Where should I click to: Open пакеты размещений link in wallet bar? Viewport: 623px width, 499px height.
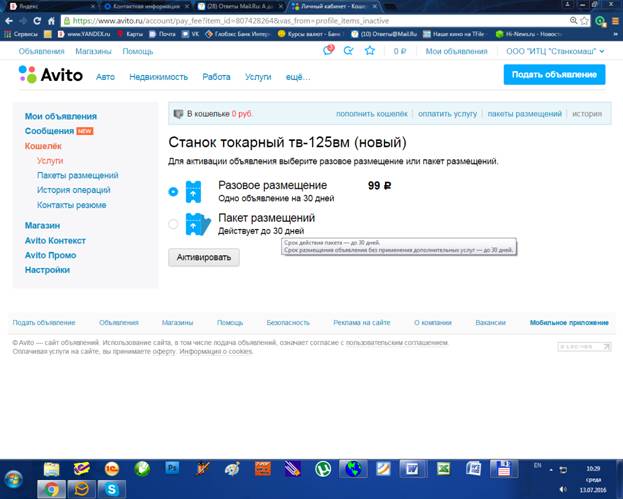[x=524, y=114]
